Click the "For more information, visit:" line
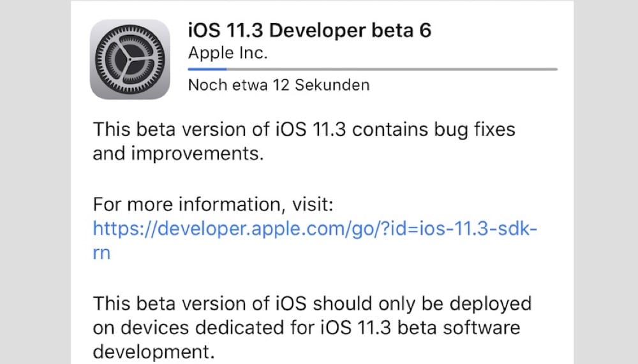This screenshot has height=364, width=638. pos(213,204)
